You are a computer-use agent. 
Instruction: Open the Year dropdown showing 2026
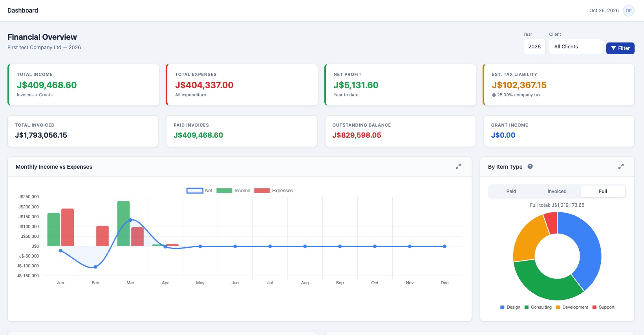click(x=534, y=46)
